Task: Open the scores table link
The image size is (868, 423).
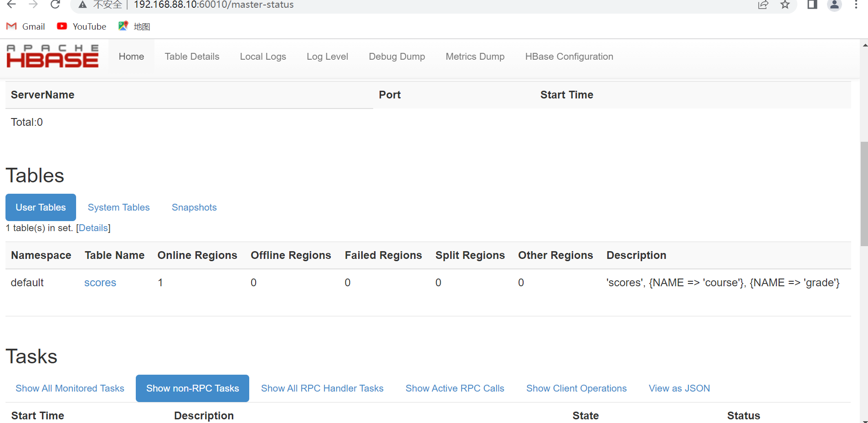Action: pos(100,283)
